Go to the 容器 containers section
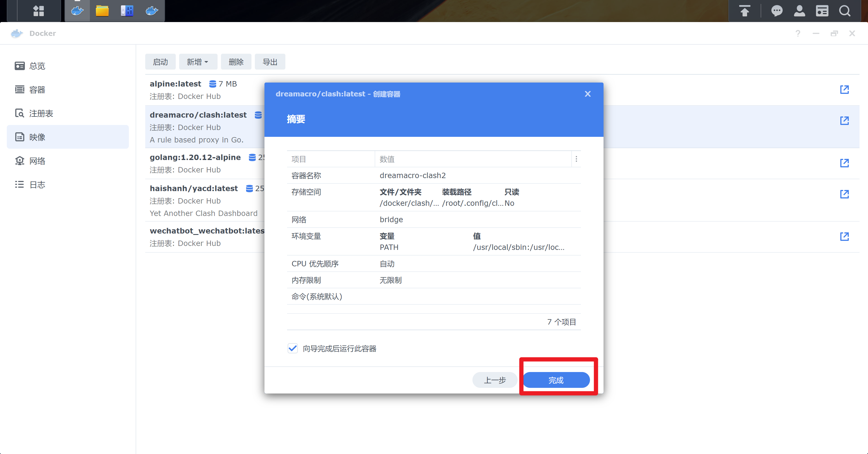Image resolution: width=868 pixels, height=454 pixels. pos(68,90)
